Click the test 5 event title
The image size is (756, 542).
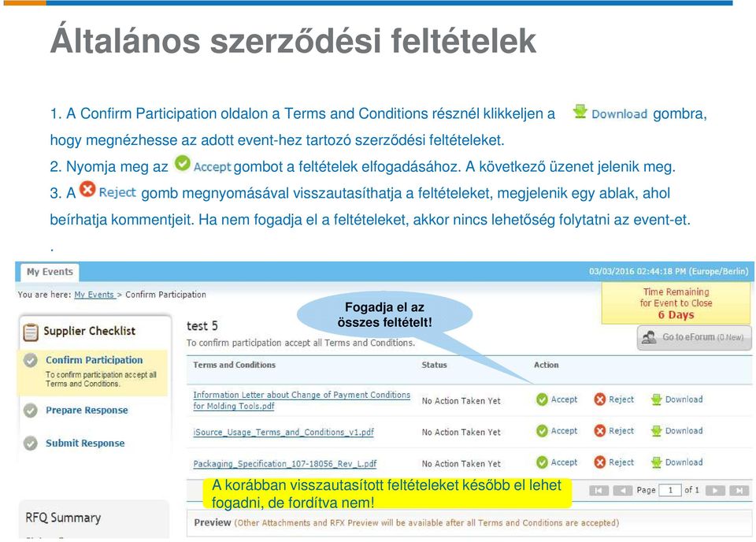coord(202,326)
